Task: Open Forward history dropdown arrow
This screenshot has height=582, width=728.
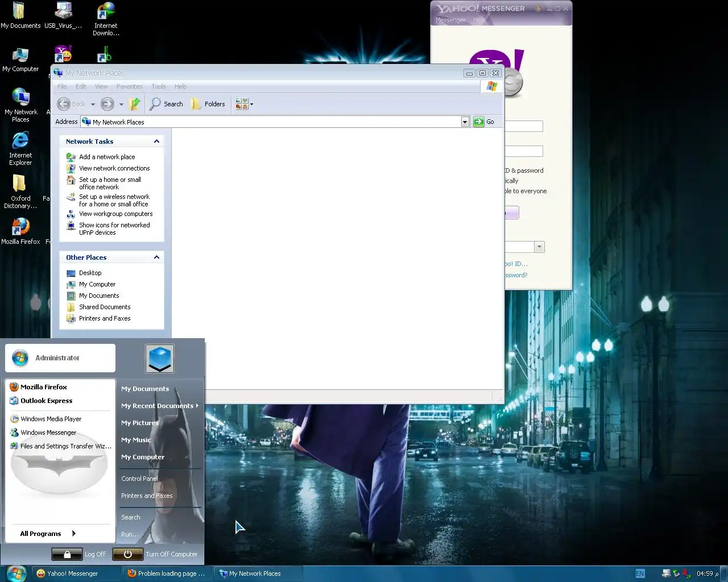Action: [121, 105]
